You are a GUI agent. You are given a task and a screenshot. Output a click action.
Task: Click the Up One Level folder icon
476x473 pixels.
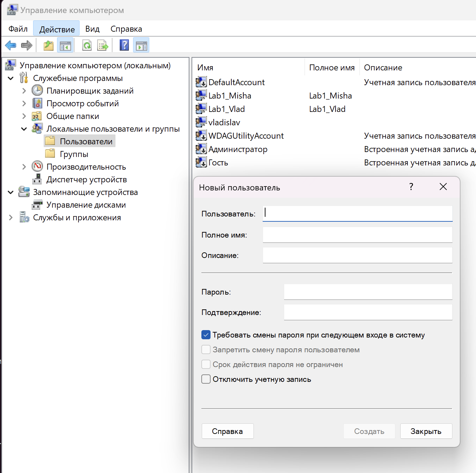(x=48, y=45)
